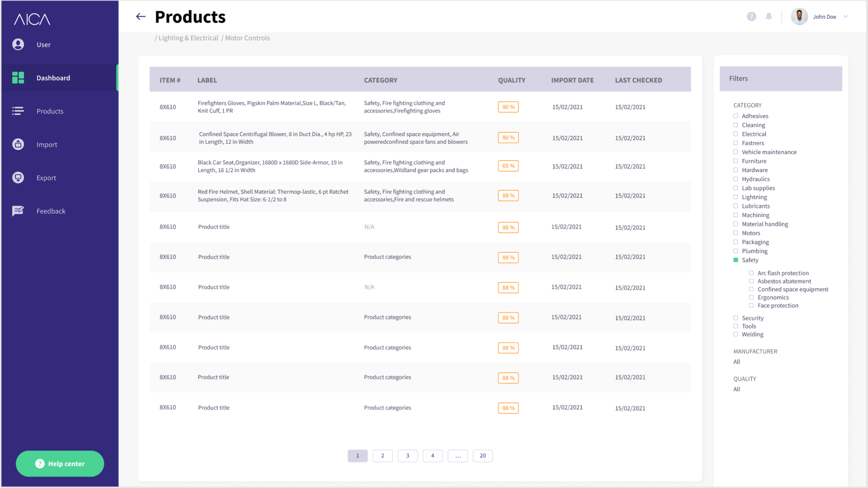This screenshot has width=868, height=488.
Task: Check the Fastners category filter
Action: [x=736, y=143]
